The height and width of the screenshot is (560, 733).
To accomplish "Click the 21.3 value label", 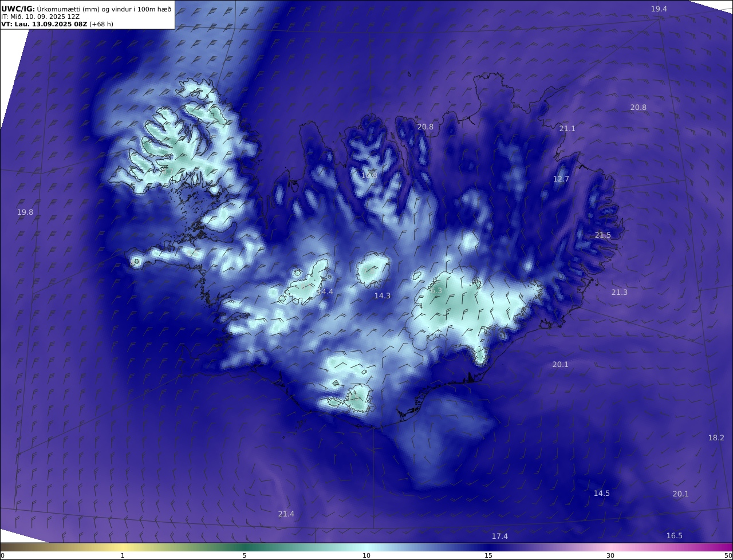I will point(619,293).
